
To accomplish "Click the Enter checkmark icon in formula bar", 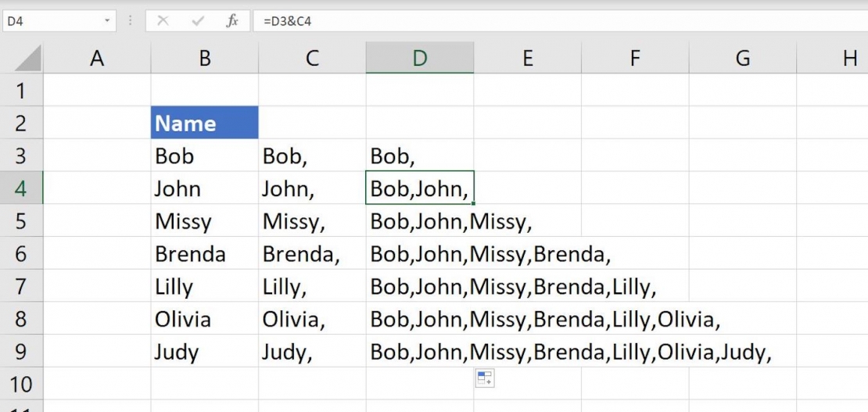I will pyautogui.click(x=198, y=21).
